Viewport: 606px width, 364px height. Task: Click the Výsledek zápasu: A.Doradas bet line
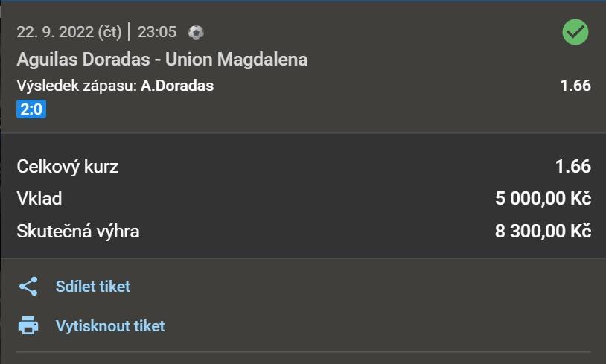pyautogui.click(x=115, y=86)
